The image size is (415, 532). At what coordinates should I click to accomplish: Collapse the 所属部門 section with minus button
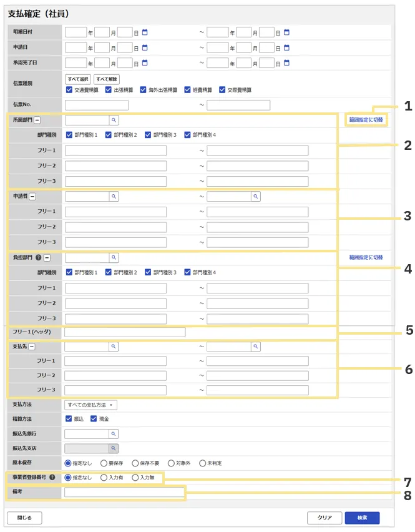(37, 120)
